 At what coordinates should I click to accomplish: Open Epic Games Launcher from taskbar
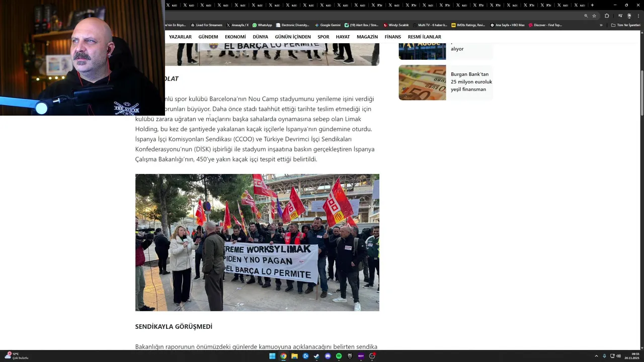pyautogui.click(x=350, y=356)
